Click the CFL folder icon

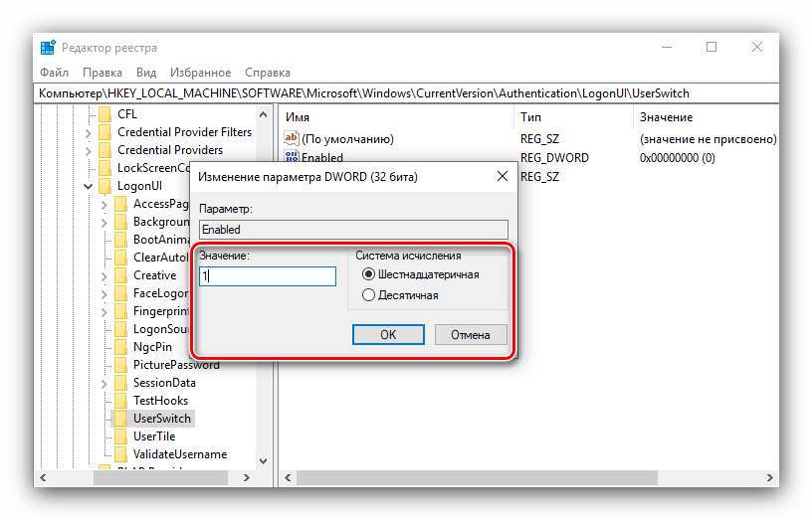click(104, 113)
